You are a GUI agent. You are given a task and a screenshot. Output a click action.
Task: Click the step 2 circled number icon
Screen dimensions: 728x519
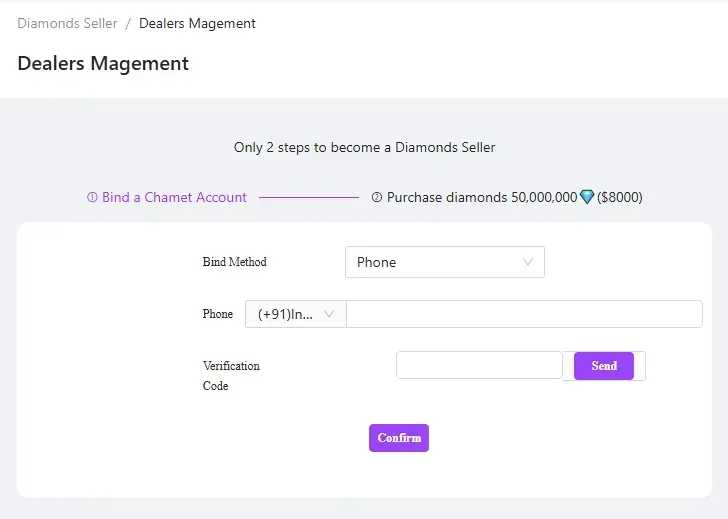click(377, 198)
